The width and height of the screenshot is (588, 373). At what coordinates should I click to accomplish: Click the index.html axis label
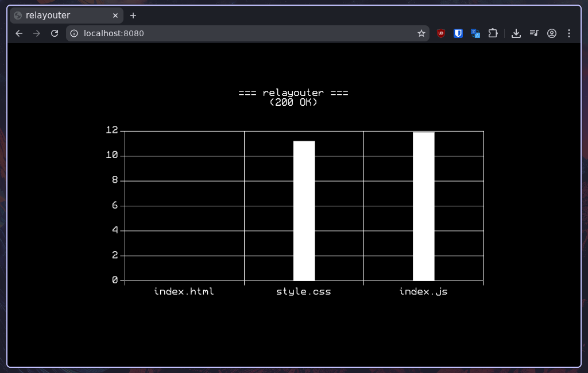184,291
